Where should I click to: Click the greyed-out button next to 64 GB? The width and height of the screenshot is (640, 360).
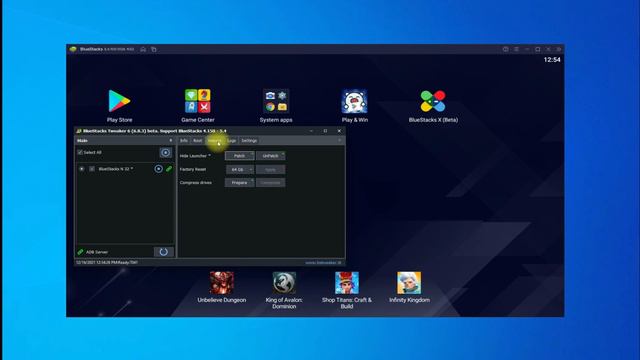tap(271, 169)
